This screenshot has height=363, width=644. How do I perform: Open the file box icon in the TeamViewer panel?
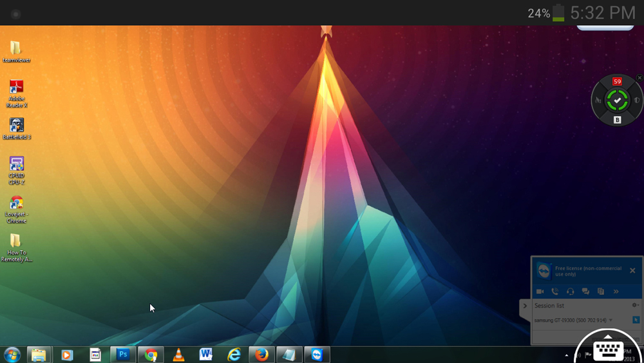pyautogui.click(x=601, y=291)
